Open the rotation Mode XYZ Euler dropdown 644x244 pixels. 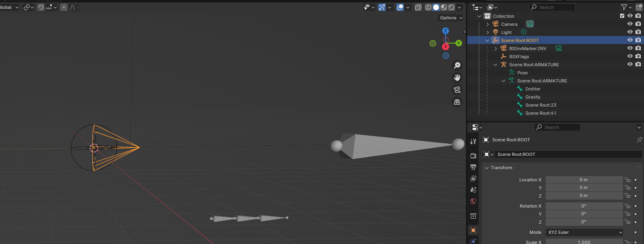pos(585,232)
